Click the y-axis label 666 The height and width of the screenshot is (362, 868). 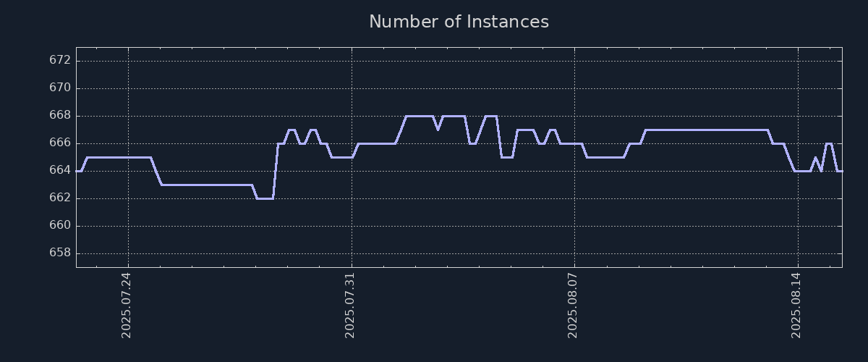[x=60, y=143]
